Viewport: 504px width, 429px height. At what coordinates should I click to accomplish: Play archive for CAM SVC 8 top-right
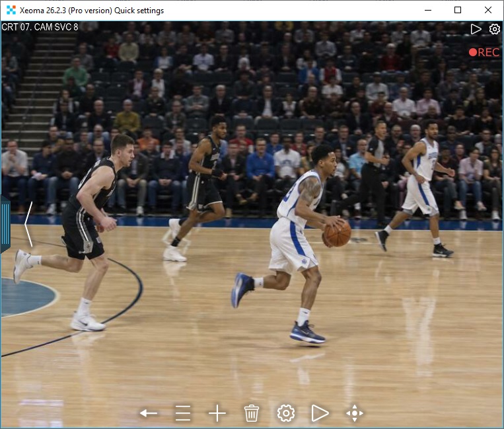coord(476,29)
